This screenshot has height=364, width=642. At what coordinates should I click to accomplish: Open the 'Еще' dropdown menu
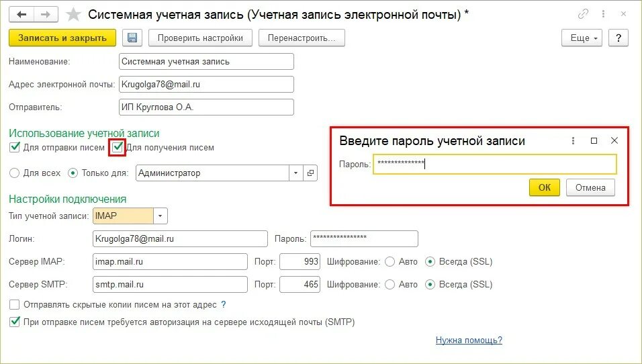tap(584, 38)
